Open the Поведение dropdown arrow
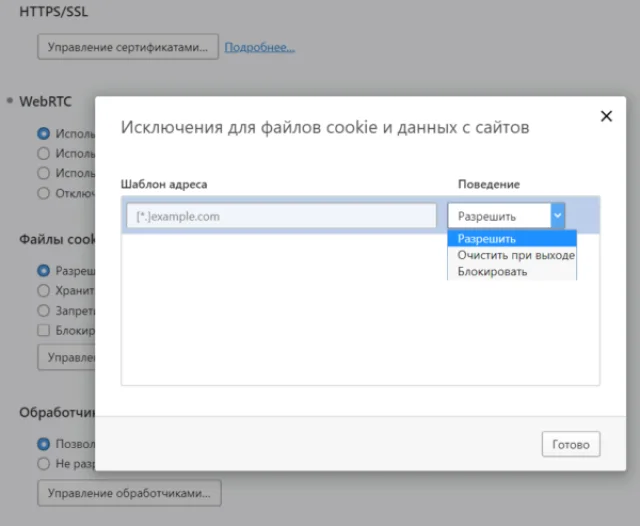 click(558, 215)
